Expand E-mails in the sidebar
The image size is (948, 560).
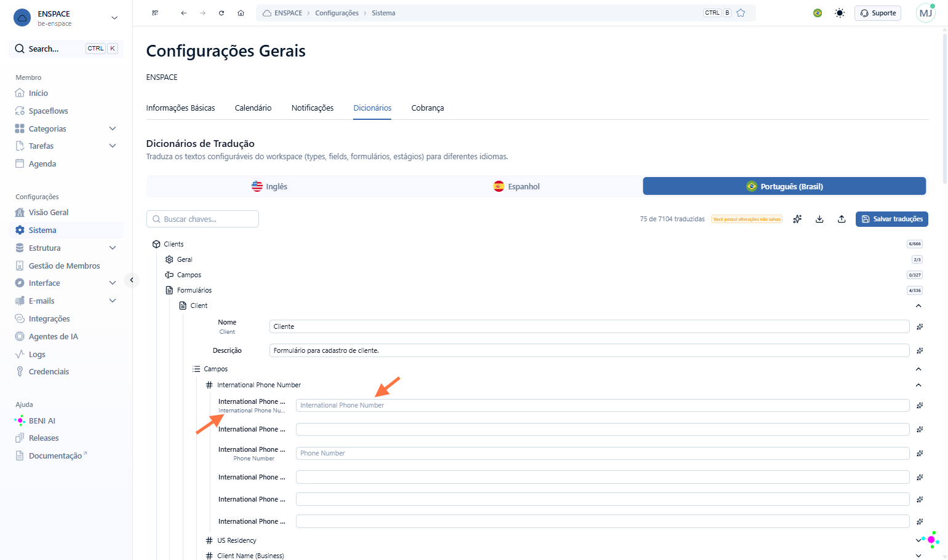113,301
